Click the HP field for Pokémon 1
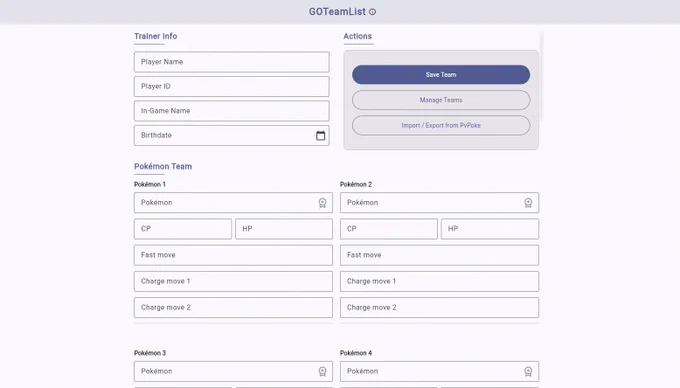Screen dimensions: 680x388 click(x=284, y=229)
